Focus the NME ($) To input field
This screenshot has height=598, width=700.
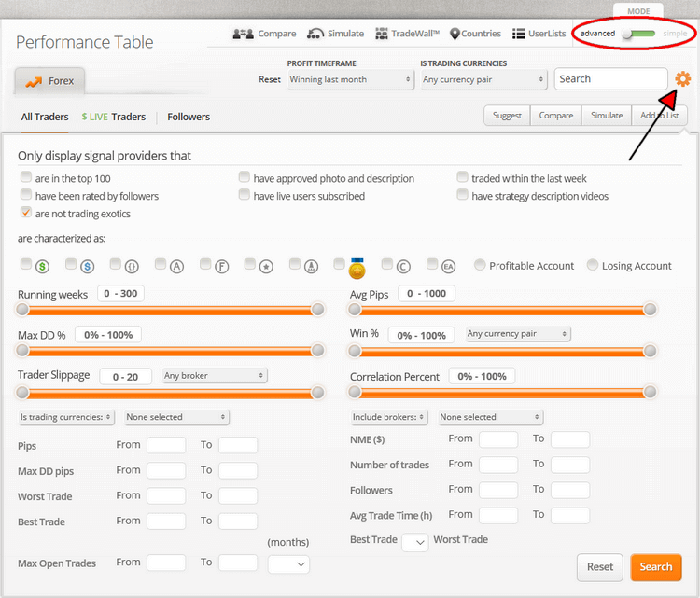570,439
